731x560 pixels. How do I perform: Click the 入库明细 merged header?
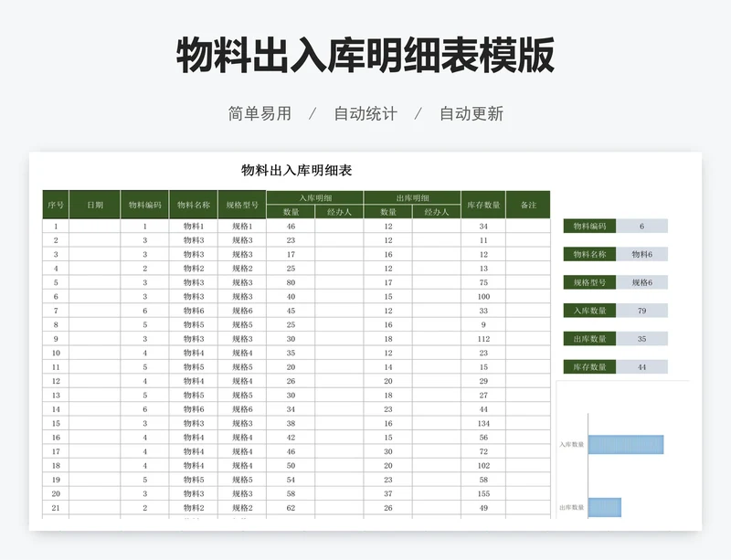[315, 197]
